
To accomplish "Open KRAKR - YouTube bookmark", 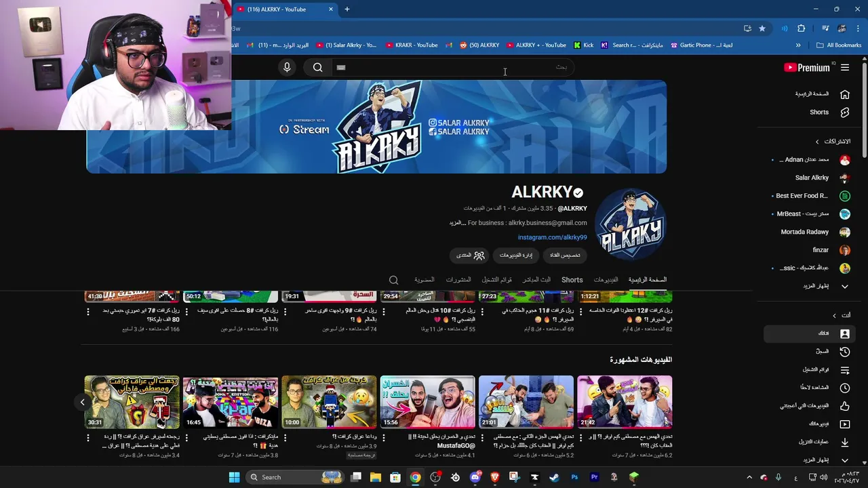I will [x=412, y=45].
